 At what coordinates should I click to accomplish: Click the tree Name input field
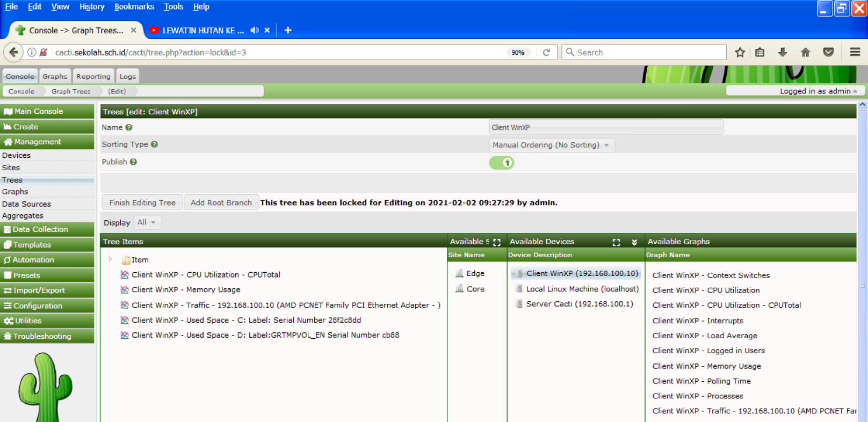[x=606, y=128]
